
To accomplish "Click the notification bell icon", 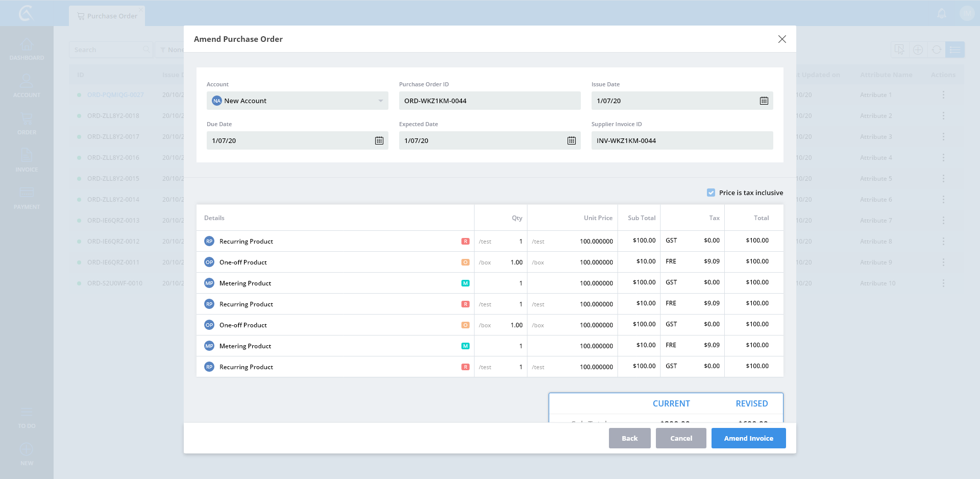I will click(942, 14).
